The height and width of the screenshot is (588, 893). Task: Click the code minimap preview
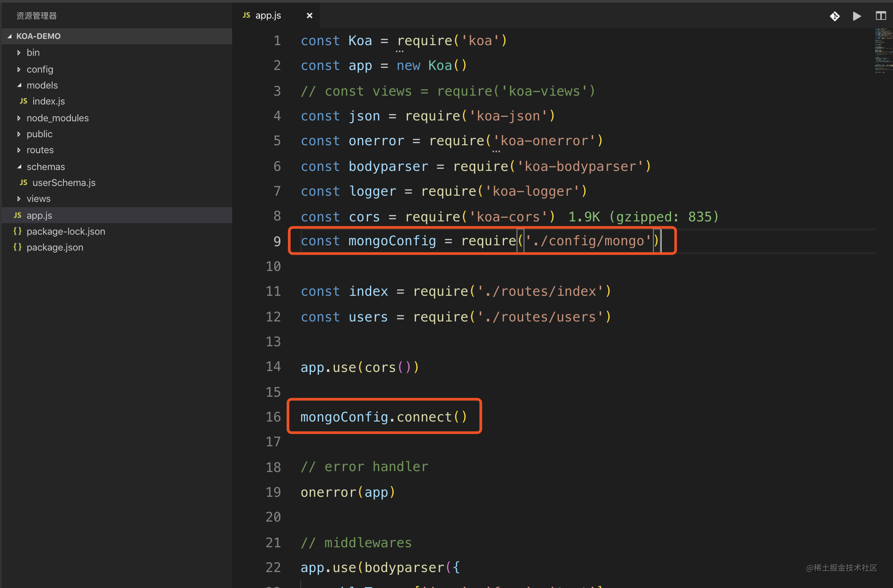pos(883,50)
